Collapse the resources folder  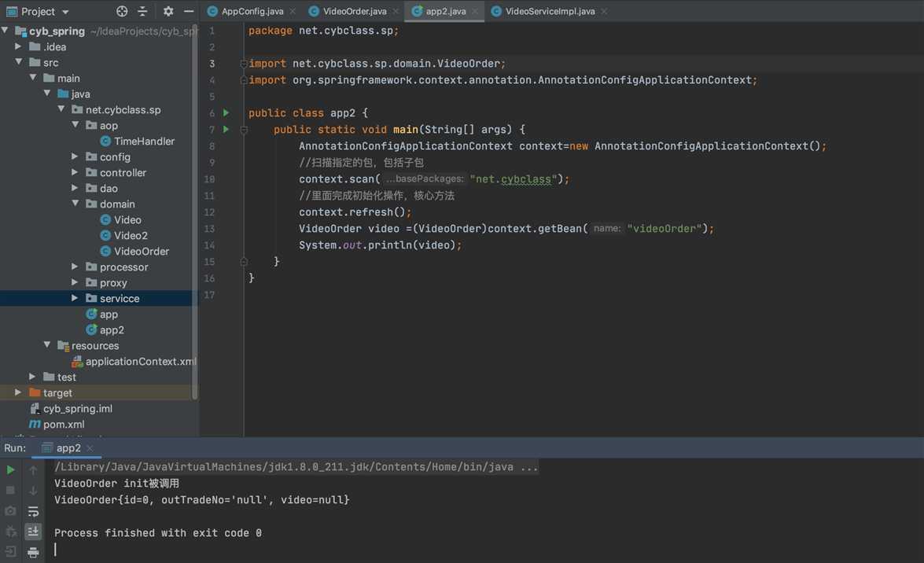[x=47, y=345]
